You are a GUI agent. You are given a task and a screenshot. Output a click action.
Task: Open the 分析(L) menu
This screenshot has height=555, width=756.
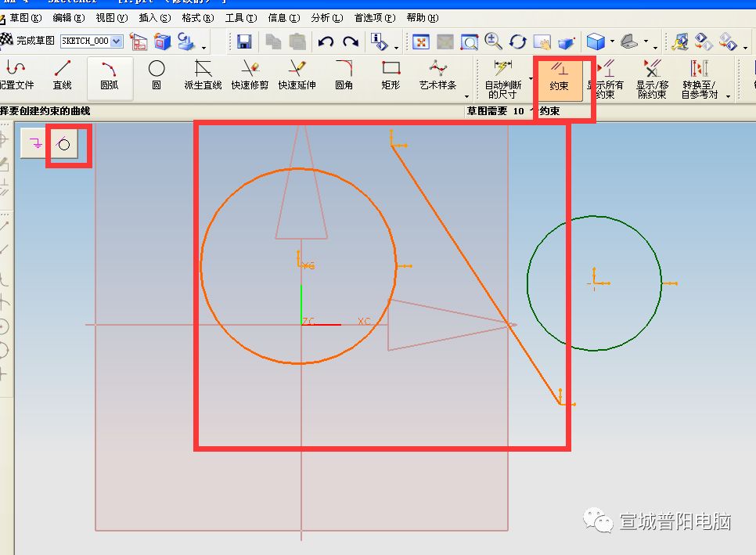click(x=327, y=18)
